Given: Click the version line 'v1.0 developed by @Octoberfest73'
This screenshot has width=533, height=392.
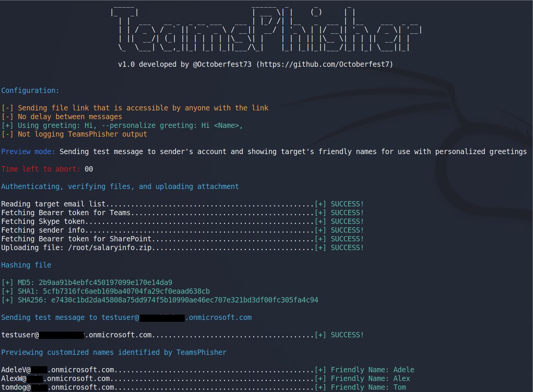Looking at the screenshot, I should [185, 64].
